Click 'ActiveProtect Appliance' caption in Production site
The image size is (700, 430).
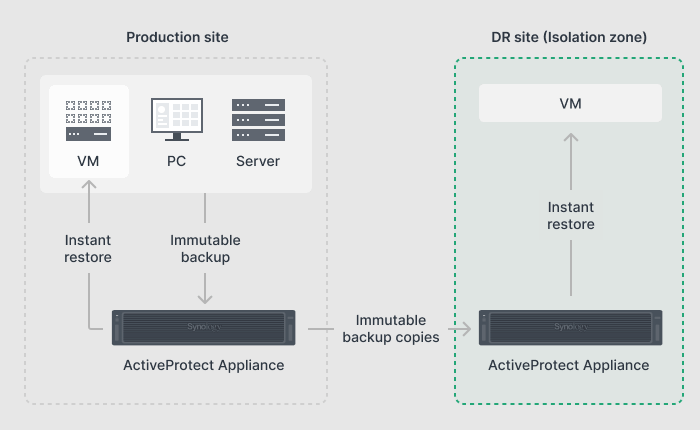coord(204,365)
